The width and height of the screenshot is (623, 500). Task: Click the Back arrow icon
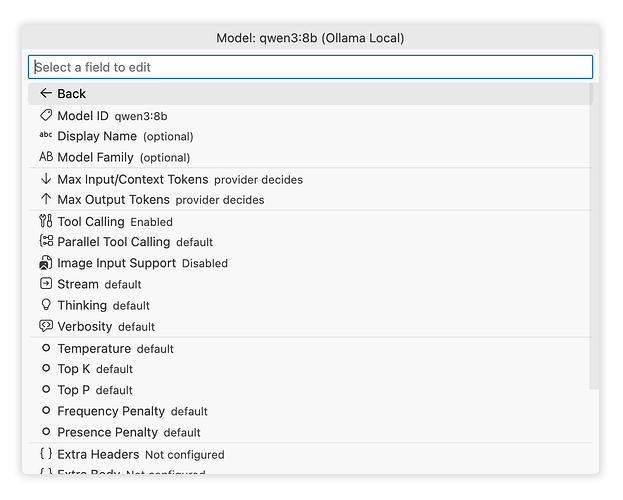(x=46, y=93)
